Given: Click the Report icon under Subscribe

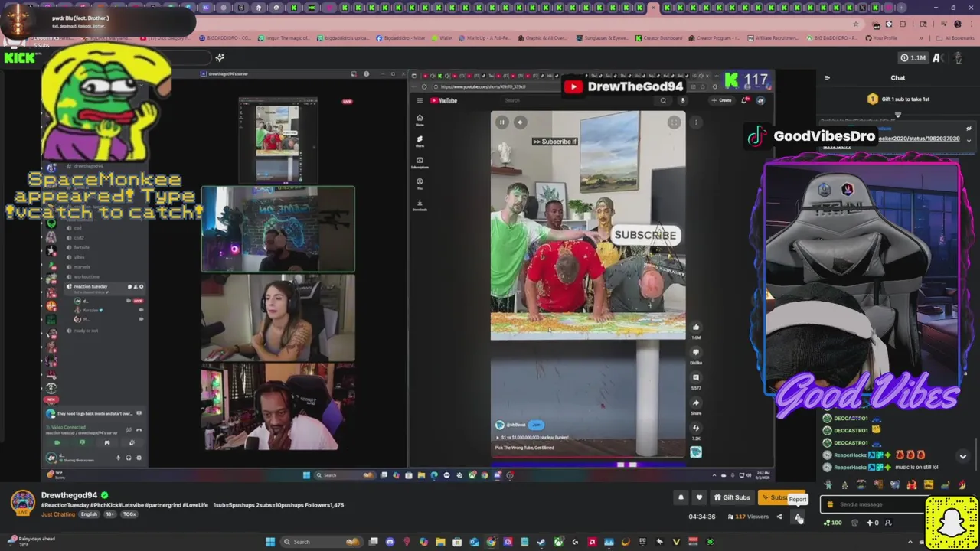Looking at the screenshot, I should 798,517.
